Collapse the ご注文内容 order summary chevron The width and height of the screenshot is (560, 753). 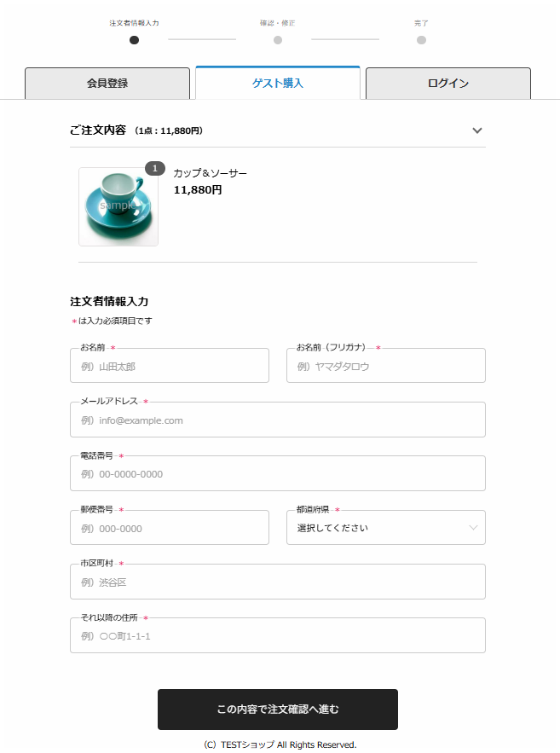(477, 130)
